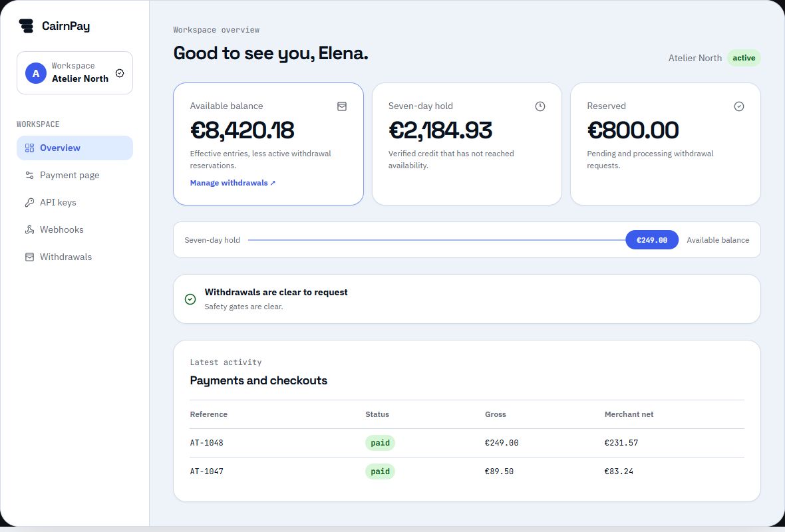This screenshot has width=785, height=532.
Task: Click the Available balance label on timeline
Action: coord(718,239)
